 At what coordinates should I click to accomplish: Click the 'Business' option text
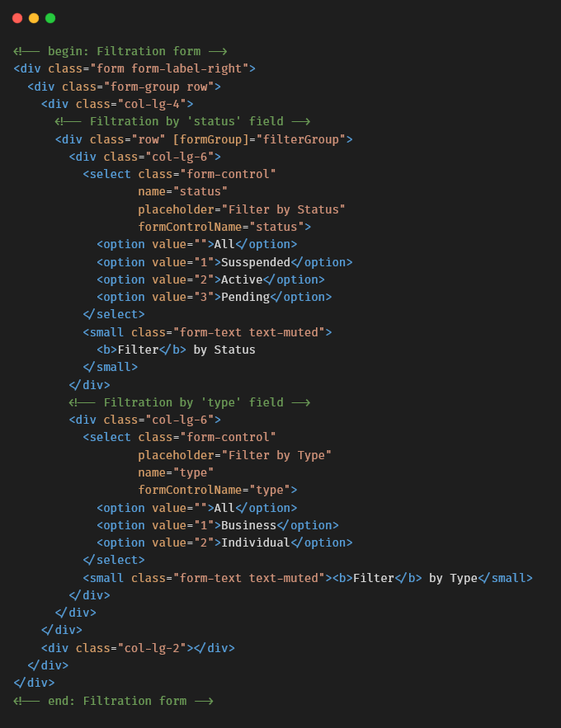[x=248, y=525]
